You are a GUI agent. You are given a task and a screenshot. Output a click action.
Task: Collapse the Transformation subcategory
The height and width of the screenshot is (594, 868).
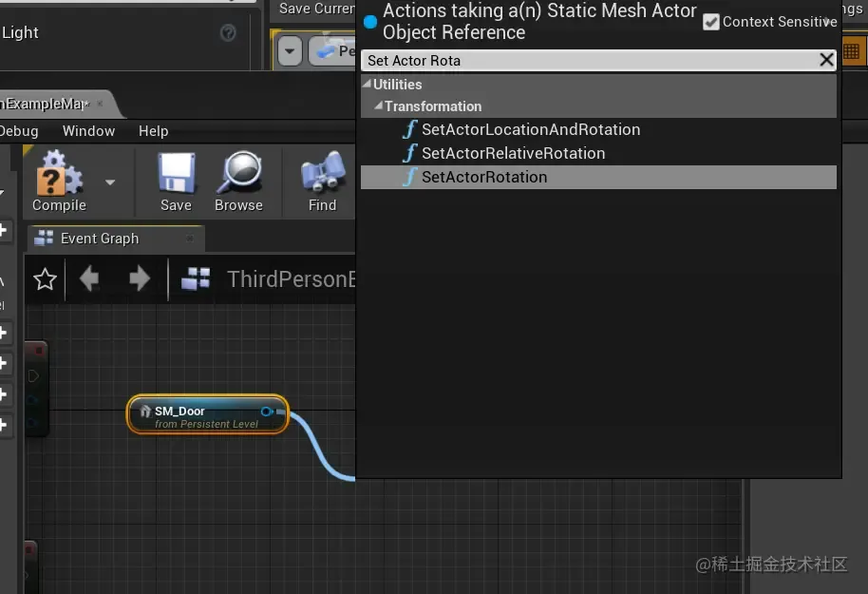(378, 105)
